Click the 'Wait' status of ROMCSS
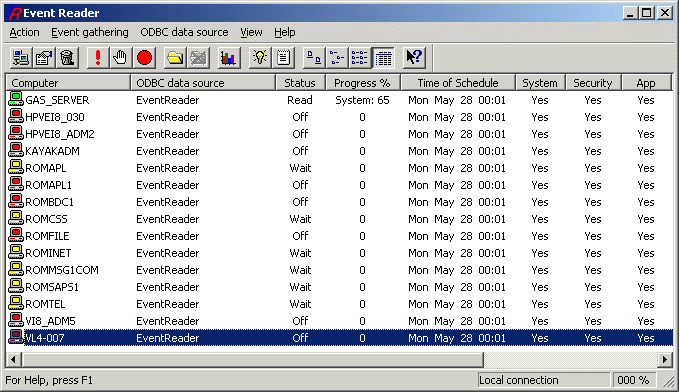 [300, 219]
